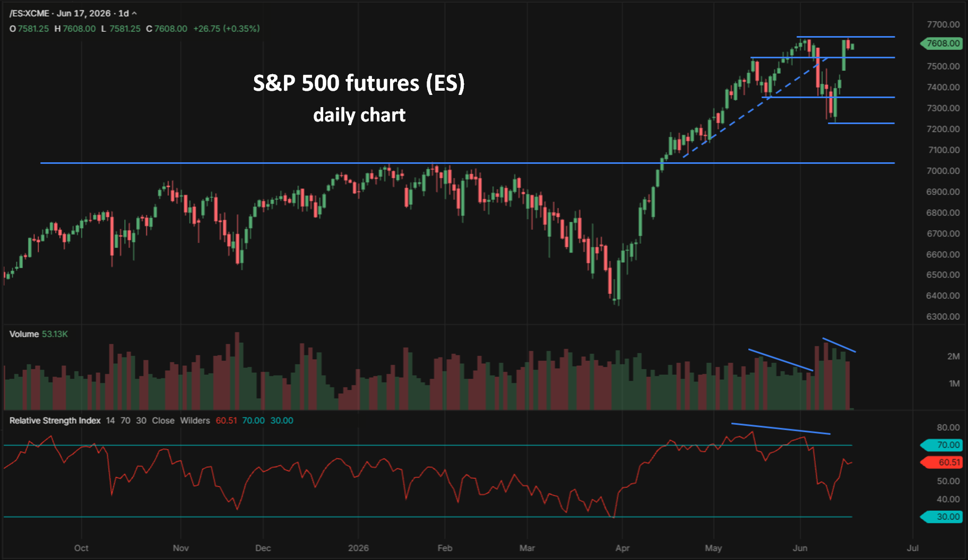968x560 pixels.
Task: Click the 2026 label on time axis
Action: coord(358,548)
